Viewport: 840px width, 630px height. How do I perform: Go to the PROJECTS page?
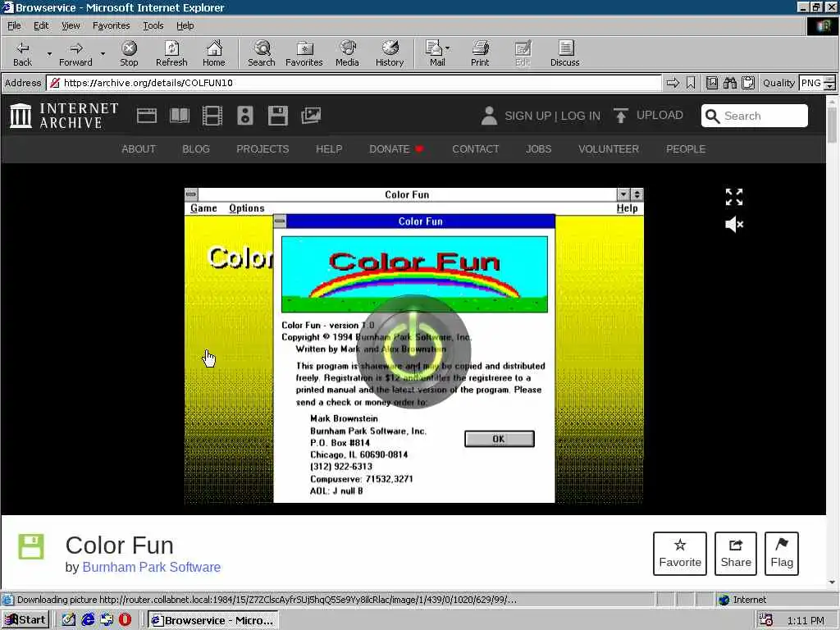coord(262,149)
